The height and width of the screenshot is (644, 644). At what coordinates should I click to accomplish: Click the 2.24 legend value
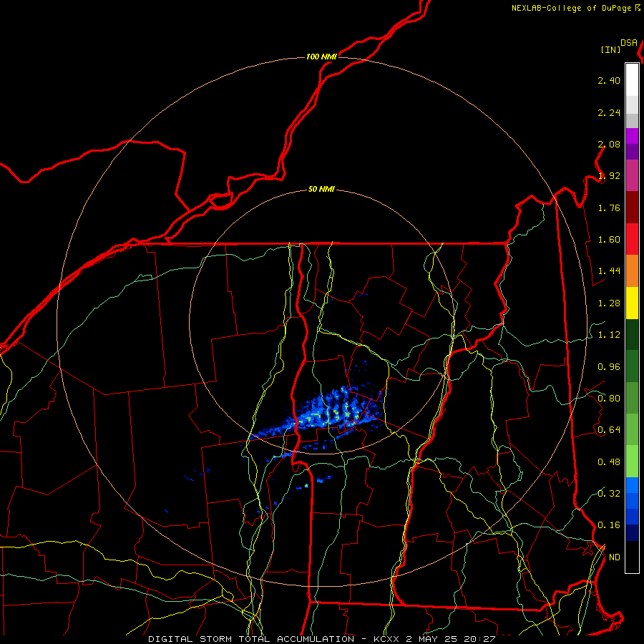609,112
